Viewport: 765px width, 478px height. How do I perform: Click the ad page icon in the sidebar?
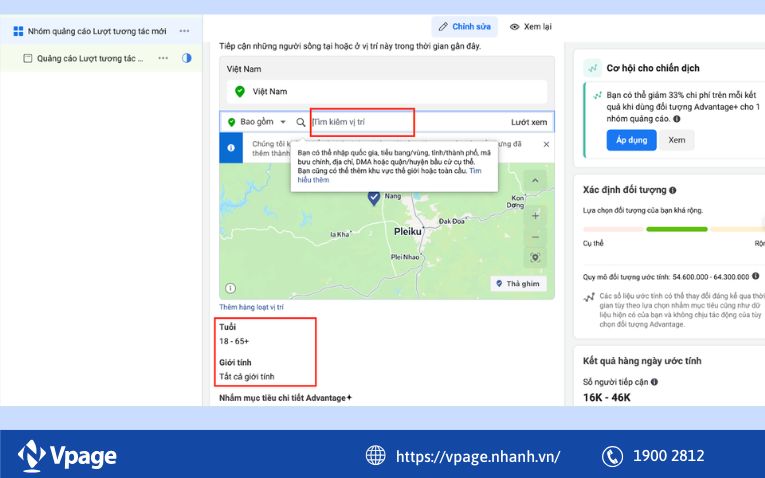[x=28, y=59]
